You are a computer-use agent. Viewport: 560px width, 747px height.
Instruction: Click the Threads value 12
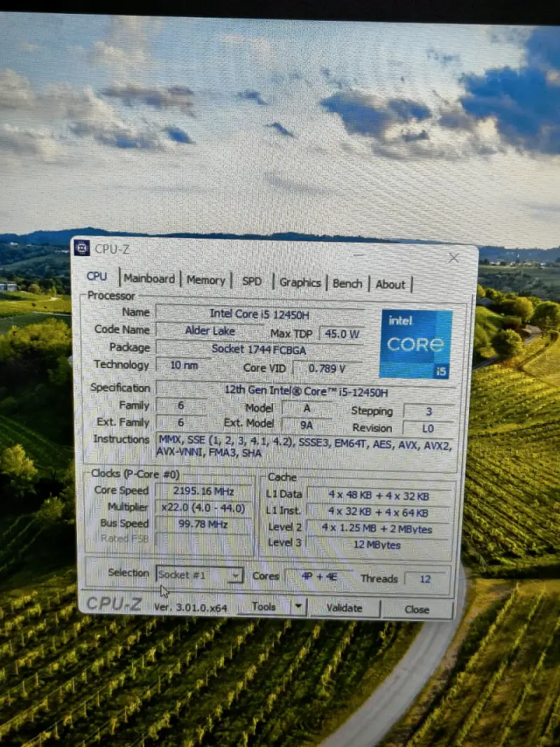(425, 579)
